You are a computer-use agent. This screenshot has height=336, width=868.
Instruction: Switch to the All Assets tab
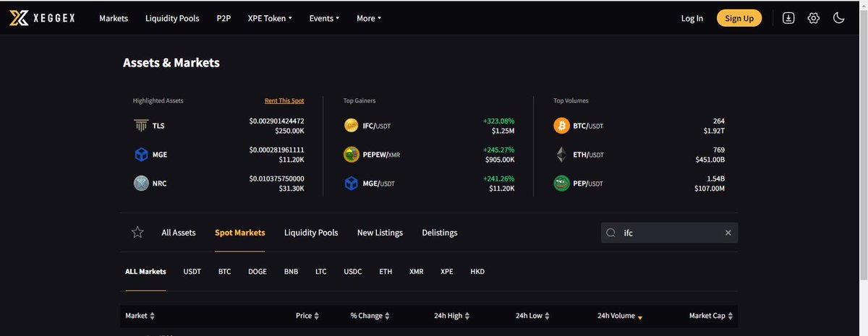(x=179, y=233)
